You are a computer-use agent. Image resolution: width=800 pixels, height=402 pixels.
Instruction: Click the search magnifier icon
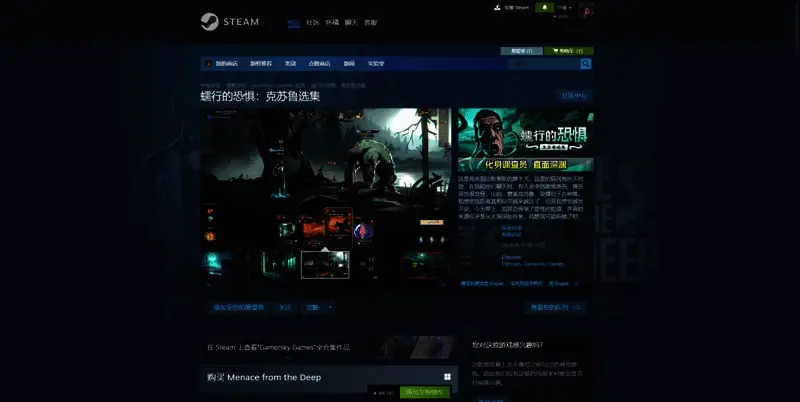[x=585, y=64]
